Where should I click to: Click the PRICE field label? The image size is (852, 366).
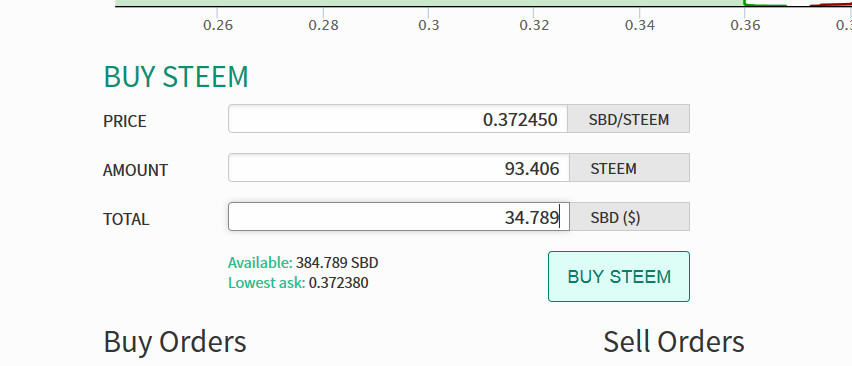point(124,121)
